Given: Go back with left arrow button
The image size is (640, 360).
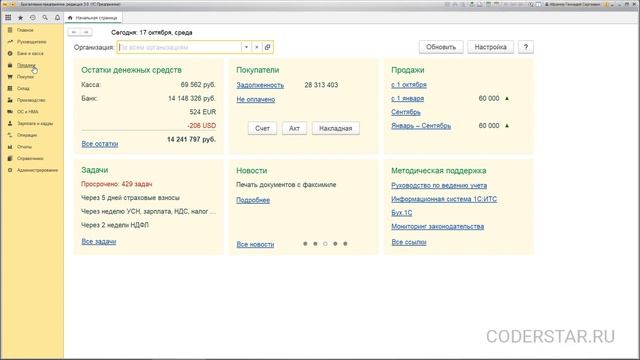Looking at the screenshot, I should tap(74, 32).
